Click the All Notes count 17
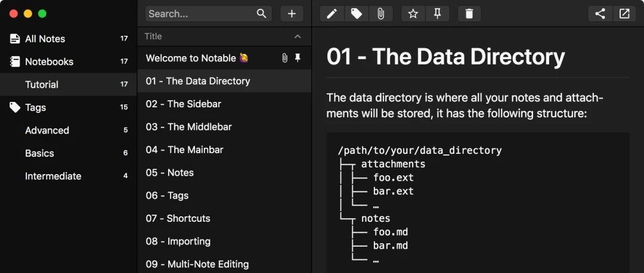The width and height of the screenshot is (644, 273). 124,39
